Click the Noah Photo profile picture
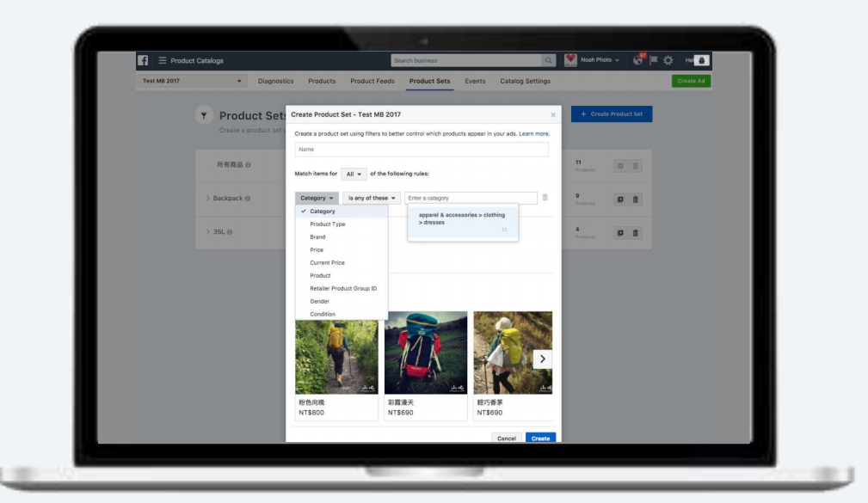 point(570,60)
